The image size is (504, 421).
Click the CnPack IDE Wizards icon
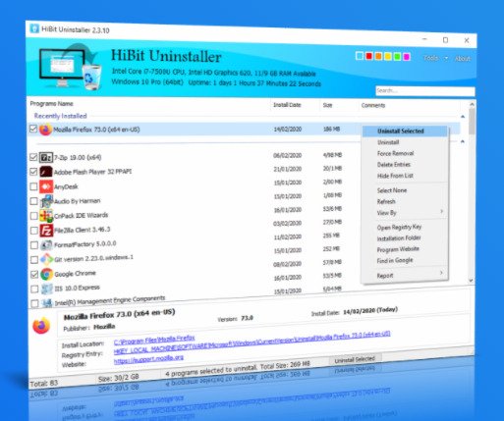[46, 216]
